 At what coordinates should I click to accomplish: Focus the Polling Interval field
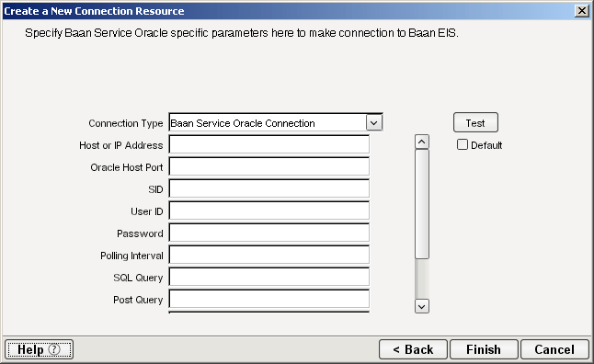coord(269,255)
